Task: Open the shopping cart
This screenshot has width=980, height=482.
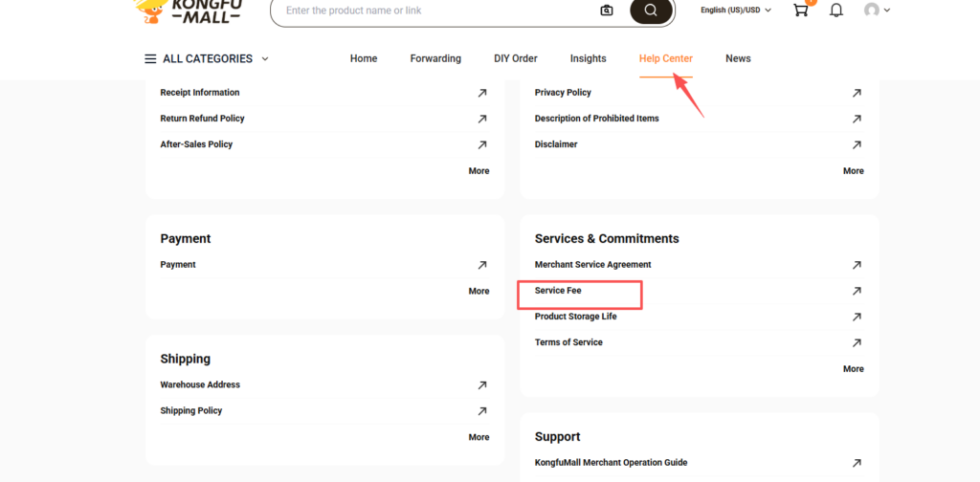Action: 801,10
